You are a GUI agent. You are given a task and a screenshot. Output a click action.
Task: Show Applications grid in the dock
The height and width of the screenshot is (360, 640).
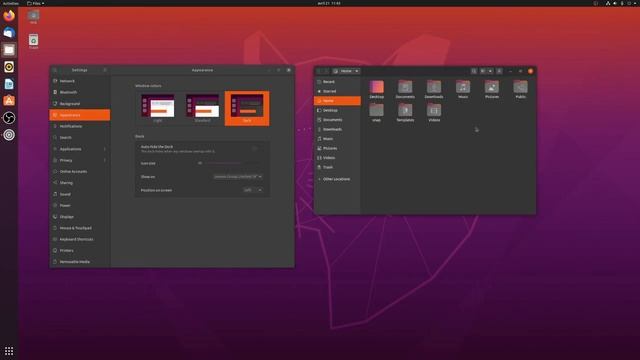coord(9,351)
